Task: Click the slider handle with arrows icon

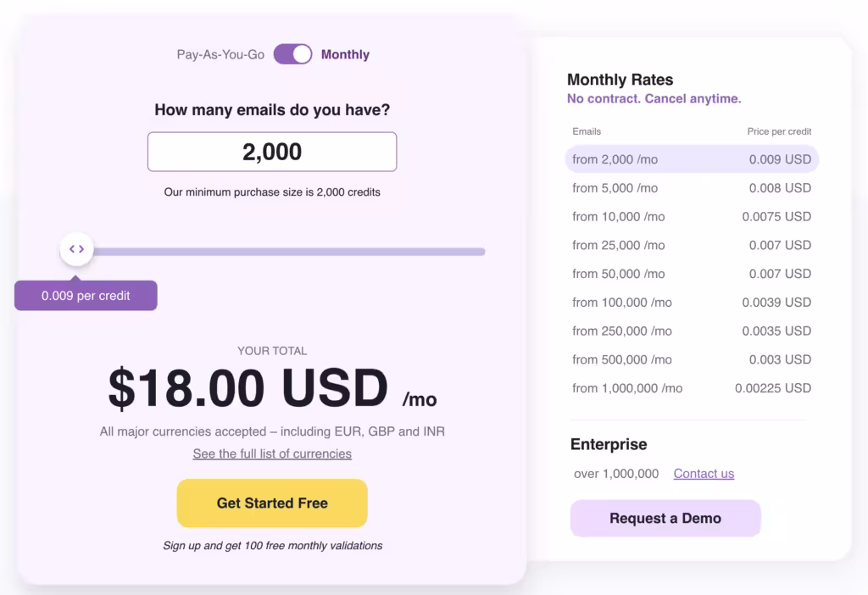Action: point(76,249)
